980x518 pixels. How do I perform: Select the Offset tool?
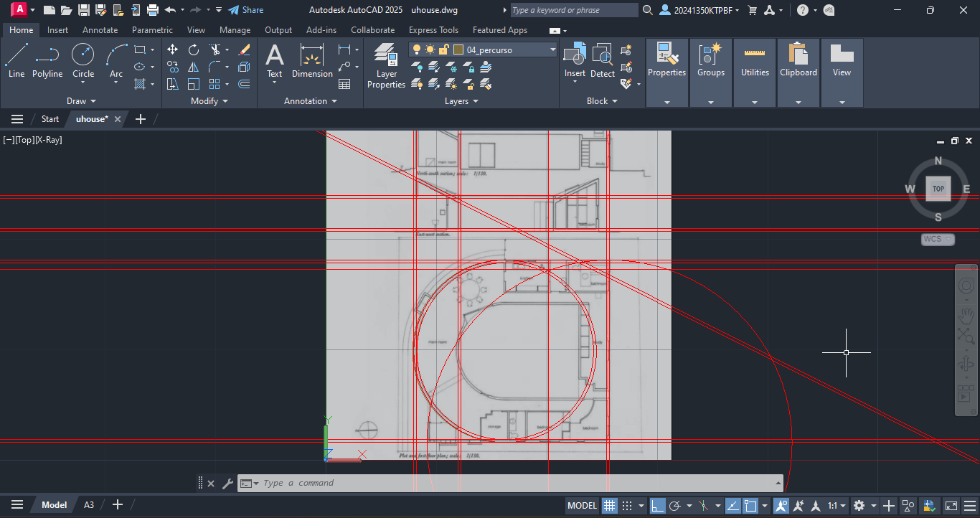pyautogui.click(x=245, y=84)
